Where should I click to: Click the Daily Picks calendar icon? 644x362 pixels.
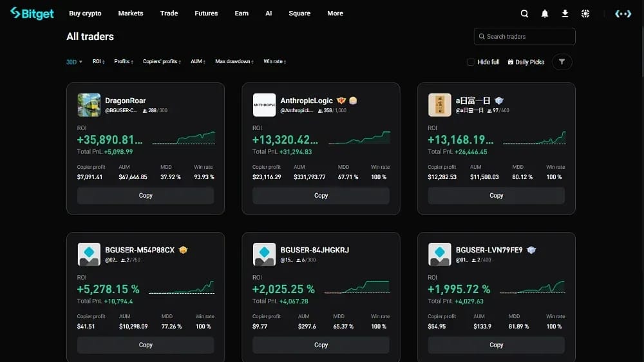pos(511,62)
